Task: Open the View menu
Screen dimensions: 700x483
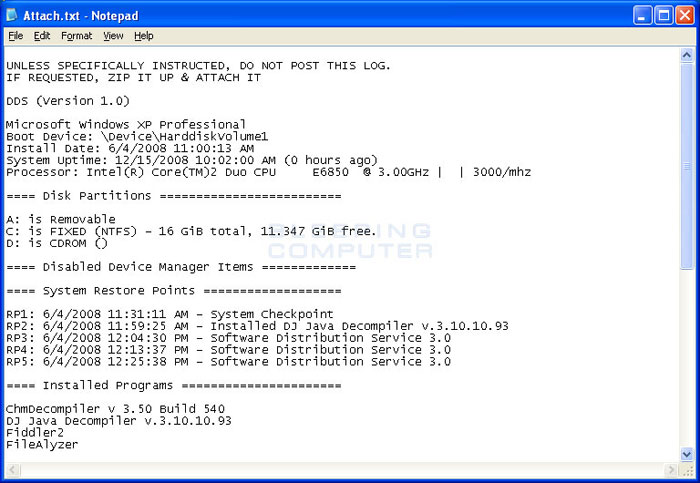Action: (x=113, y=36)
